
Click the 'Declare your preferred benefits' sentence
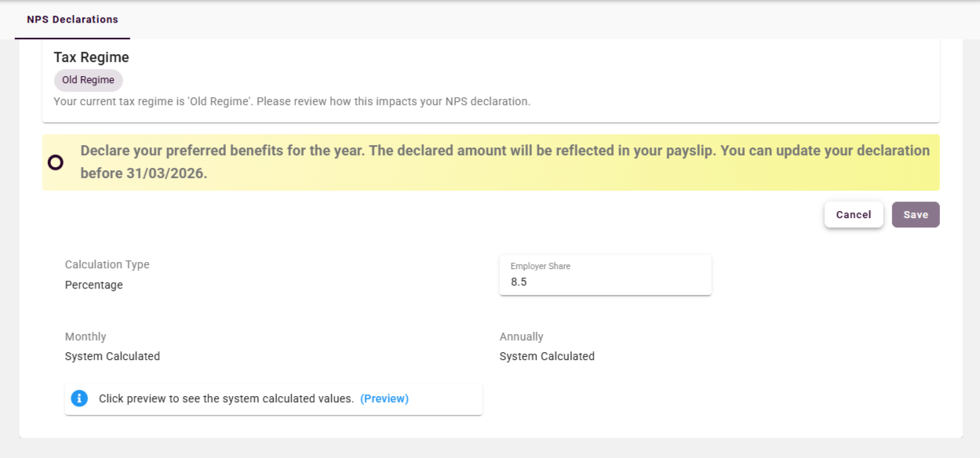pyautogui.click(x=221, y=151)
